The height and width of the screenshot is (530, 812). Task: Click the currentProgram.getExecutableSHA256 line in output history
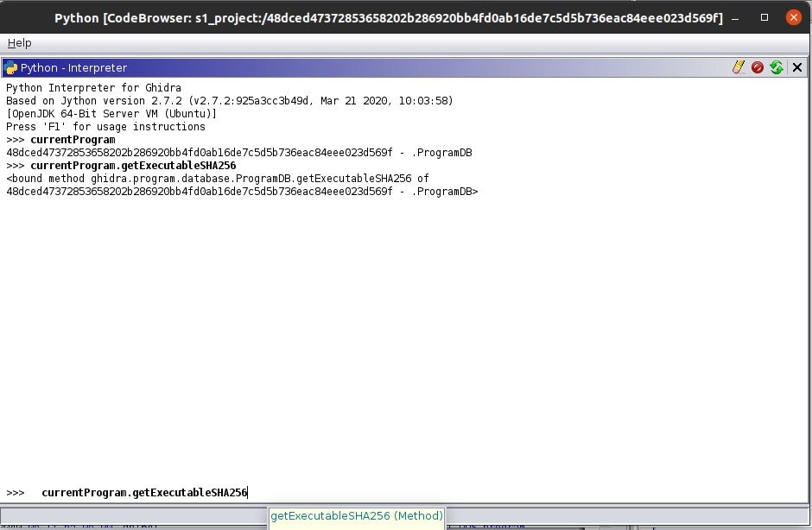coord(133,166)
